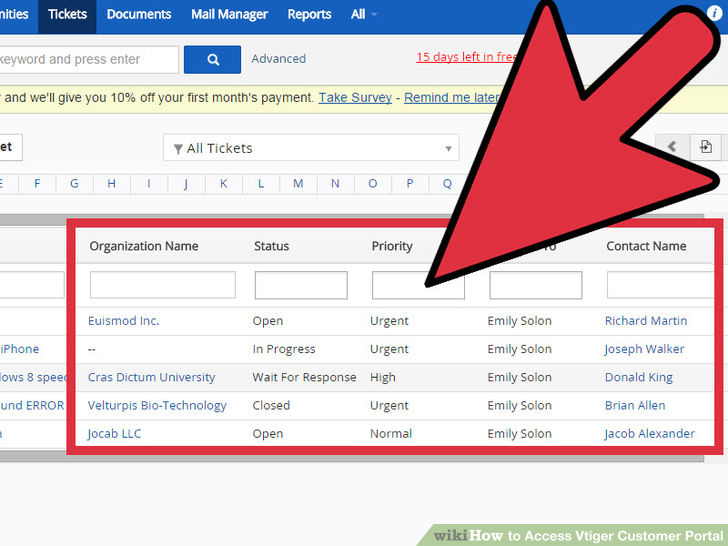This screenshot has height=546, width=728.
Task: Sort by Status column header
Action: pos(272,246)
